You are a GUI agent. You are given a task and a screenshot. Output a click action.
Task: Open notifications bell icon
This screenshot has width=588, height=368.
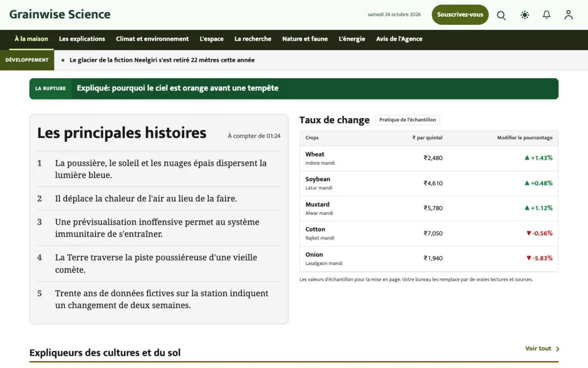(x=547, y=15)
